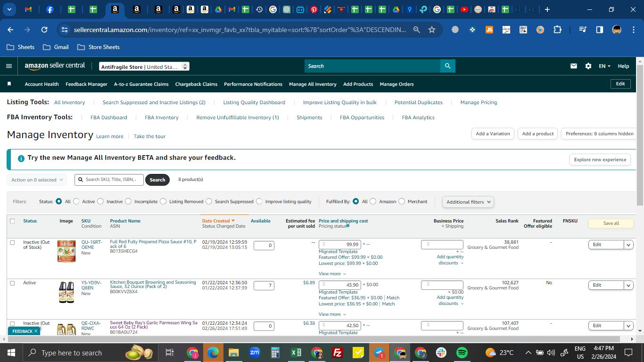Open Feedback Manager in the navigation bar
Screen dimensions: 644x362
tap(86, 84)
